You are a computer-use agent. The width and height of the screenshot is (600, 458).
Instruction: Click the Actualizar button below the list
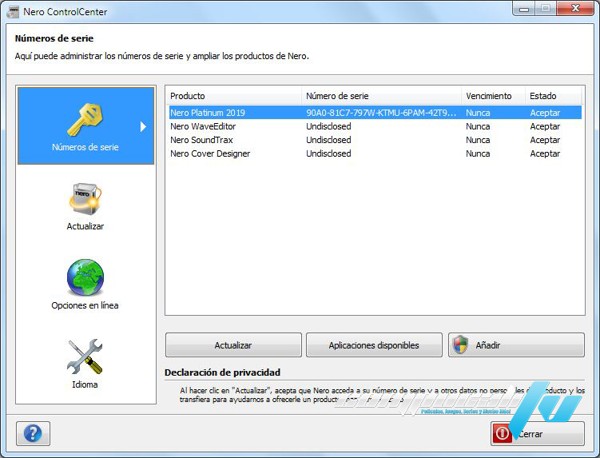tap(233, 345)
